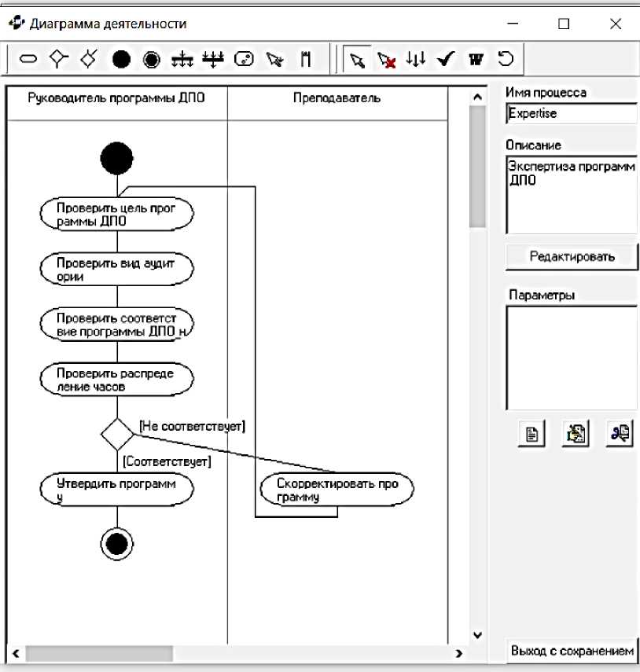Click Выход с сохранением button

point(572,651)
